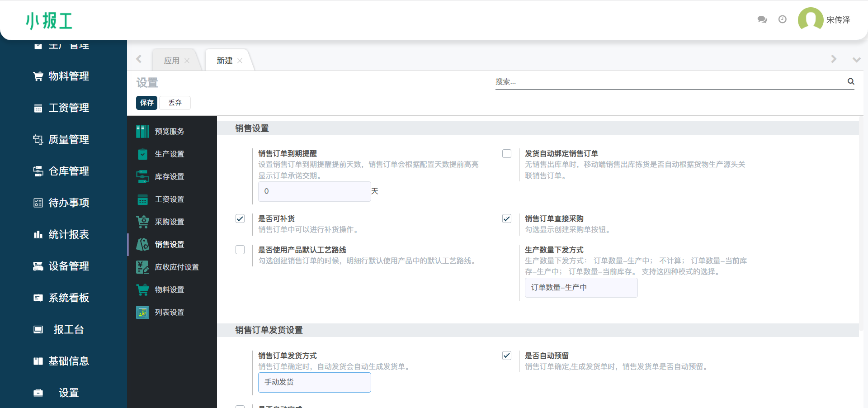This screenshot has width=868, height=408.
Task: Click the clock history icon
Action: pos(782,19)
